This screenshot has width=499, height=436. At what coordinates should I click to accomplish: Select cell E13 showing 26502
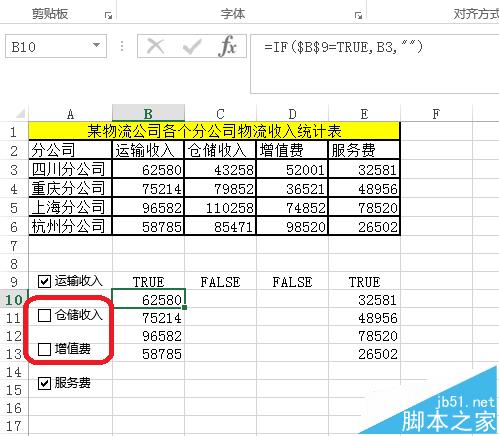364,354
